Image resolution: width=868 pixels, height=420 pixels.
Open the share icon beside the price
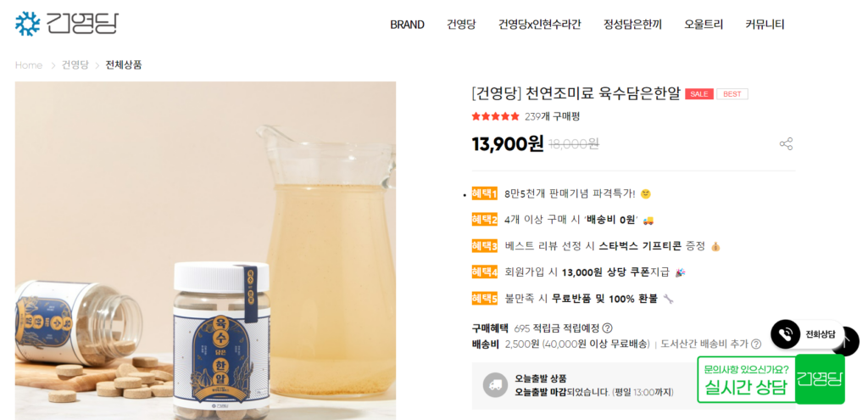point(786,144)
